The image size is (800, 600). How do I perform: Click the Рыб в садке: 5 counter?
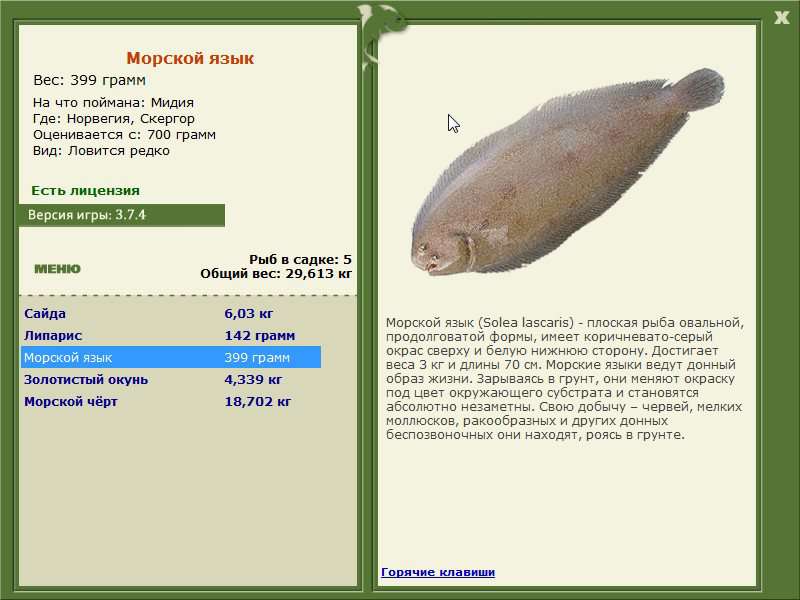click(x=300, y=259)
